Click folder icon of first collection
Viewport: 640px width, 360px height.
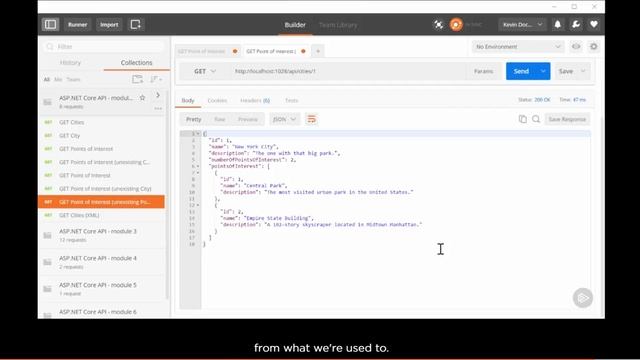48,102
